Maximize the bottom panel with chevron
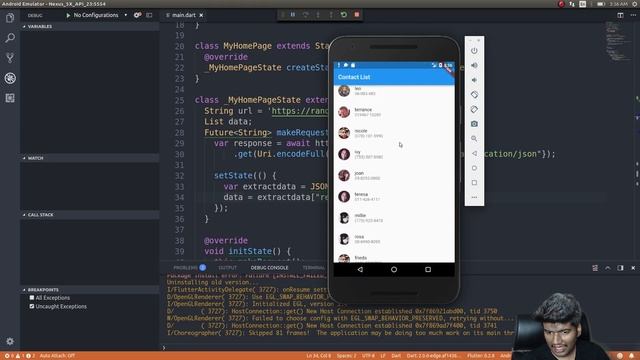The width and height of the screenshot is (640, 360). pos(608,268)
